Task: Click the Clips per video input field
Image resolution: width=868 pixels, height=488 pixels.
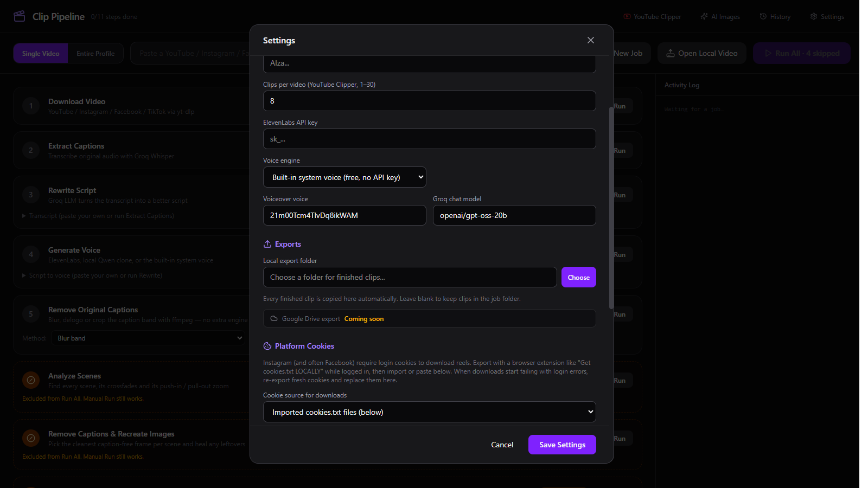Action: click(x=430, y=101)
